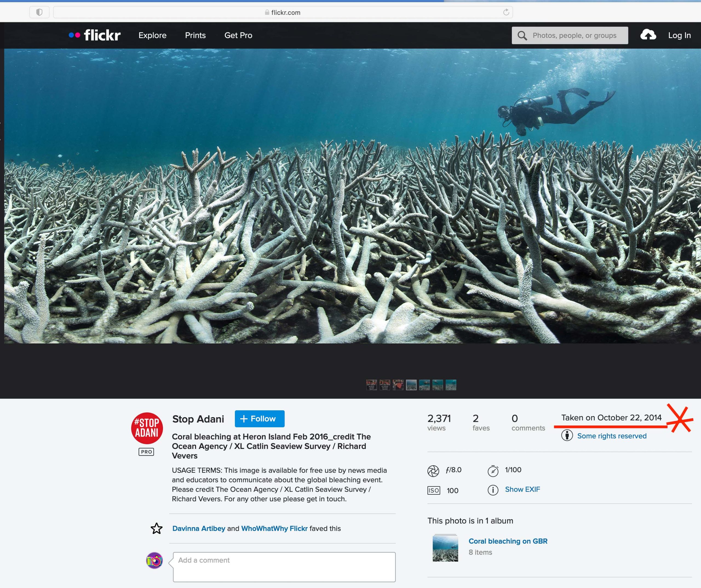Screen dimensions: 701x588
Task: Go to Get Pro page
Action: pos(238,35)
